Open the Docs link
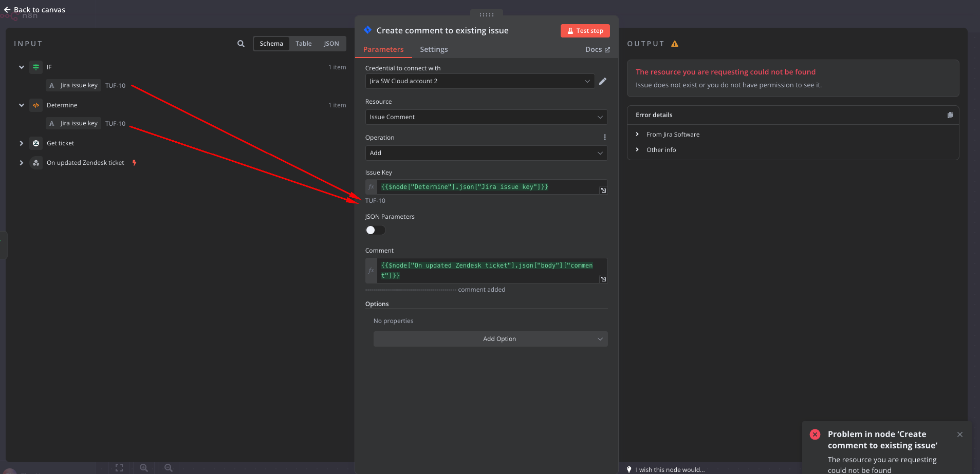980x474 pixels. 597,49
